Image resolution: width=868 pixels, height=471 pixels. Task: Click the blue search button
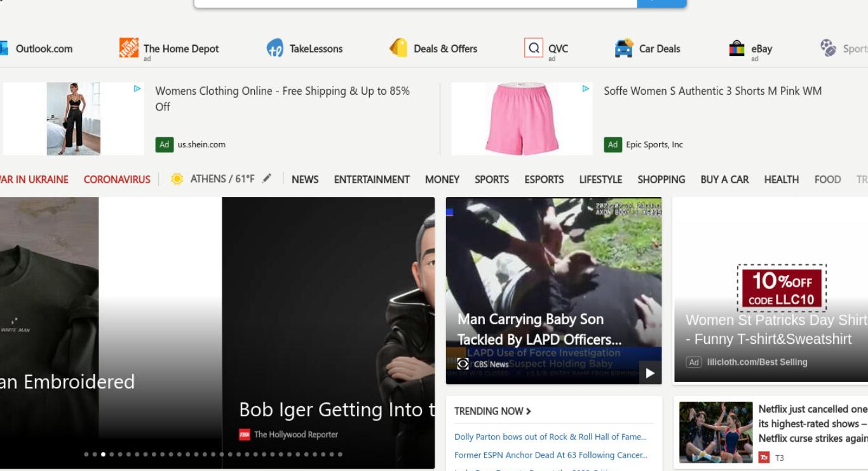661,3
